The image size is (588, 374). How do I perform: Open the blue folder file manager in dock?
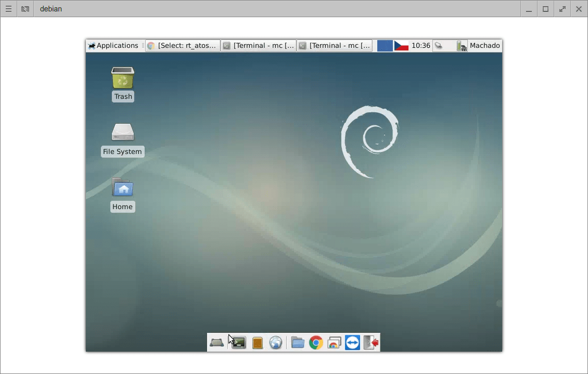[298, 342]
